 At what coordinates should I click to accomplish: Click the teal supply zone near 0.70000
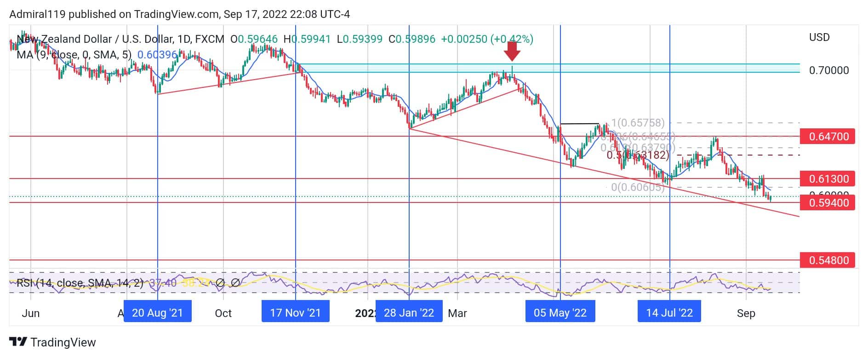pos(549,68)
